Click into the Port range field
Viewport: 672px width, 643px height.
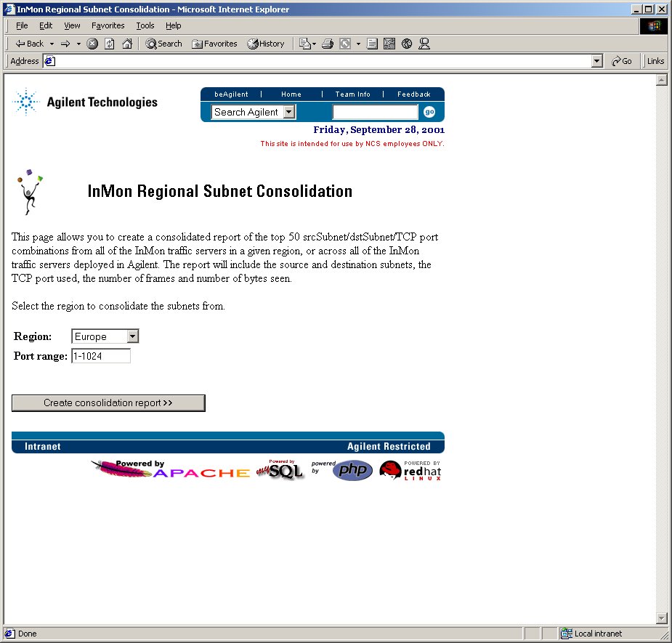(x=100, y=356)
